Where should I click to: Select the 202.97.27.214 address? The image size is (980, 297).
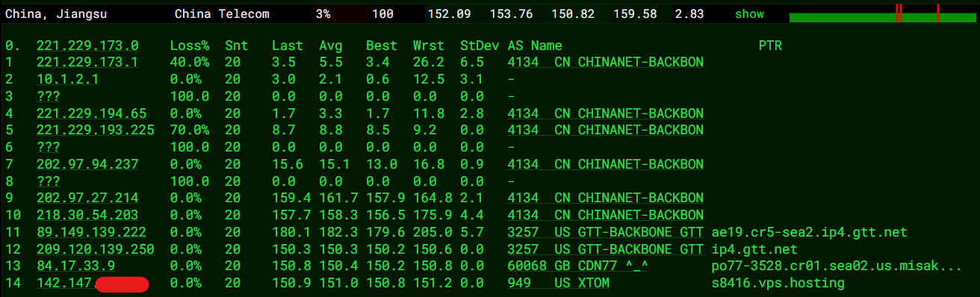[87, 198]
